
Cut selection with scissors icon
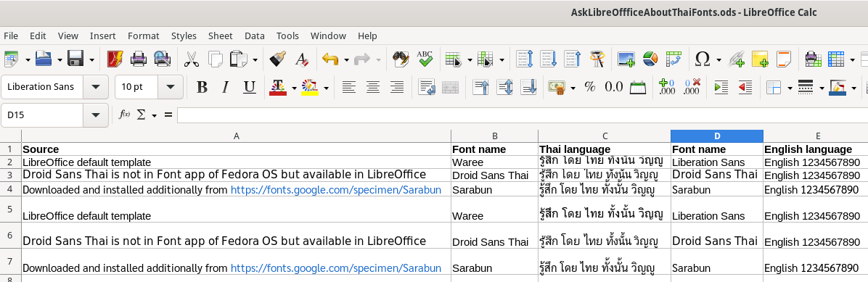(x=192, y=59)
